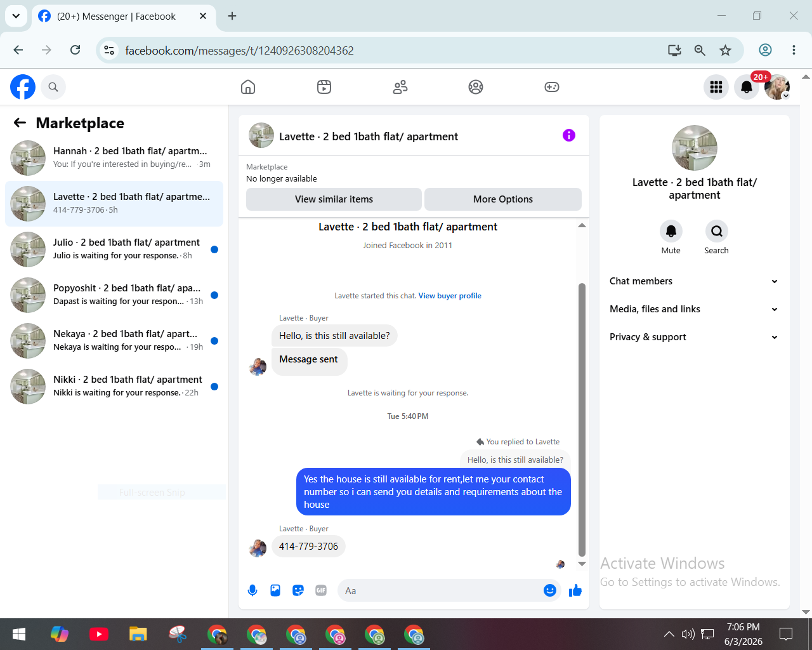
Task: Go back using the Marketplace back arrow
Action: point(20,123)
